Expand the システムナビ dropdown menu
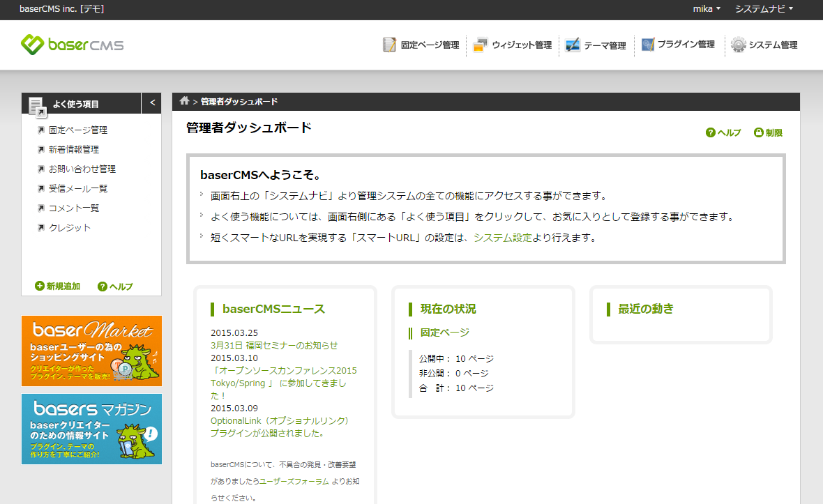This screenshot has height=504, width=823. coord(764,8)
